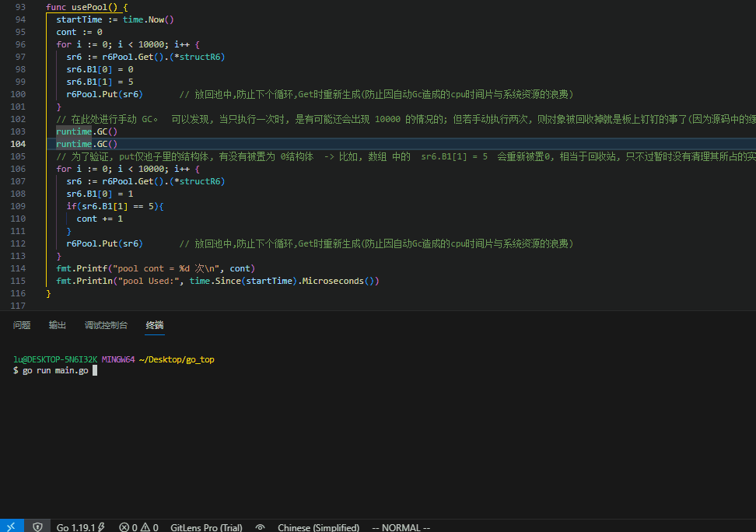Switch to the 问题 panel tab
This screenshot has width=756, height=532.
click(x=22, y=325)
